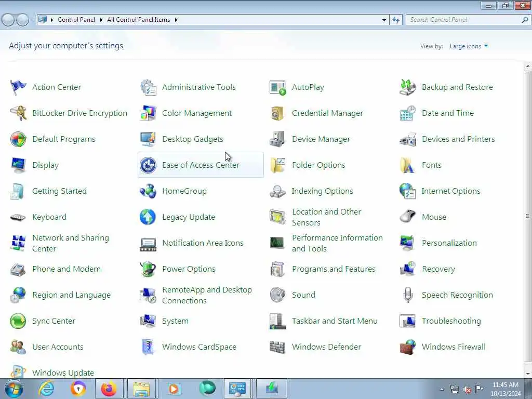Image resolution: width=532 pixels, height=399 pixels.
Task: Click the Credential Manager vault icon
Action: 277,113
